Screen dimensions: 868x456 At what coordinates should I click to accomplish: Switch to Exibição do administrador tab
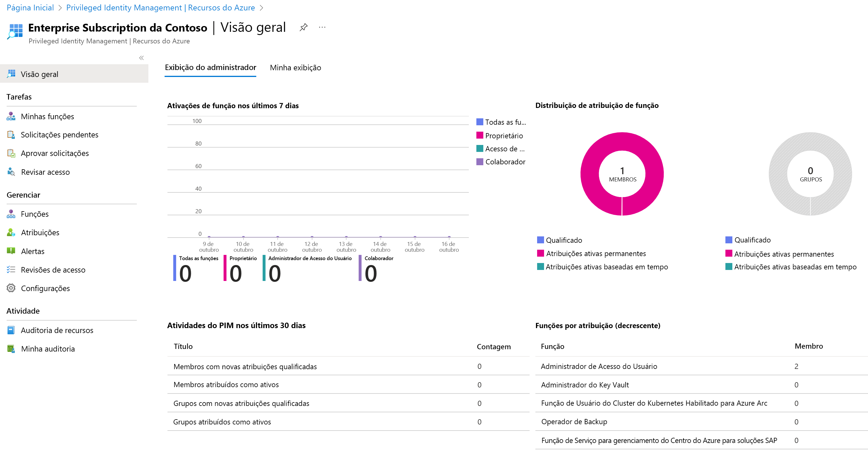coord(211,67)
